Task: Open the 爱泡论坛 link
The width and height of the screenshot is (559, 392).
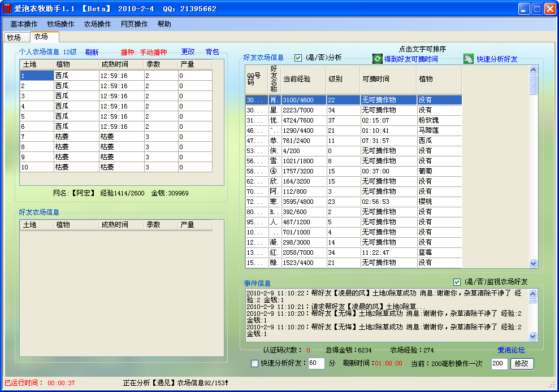Action: [x=511, y=350]
